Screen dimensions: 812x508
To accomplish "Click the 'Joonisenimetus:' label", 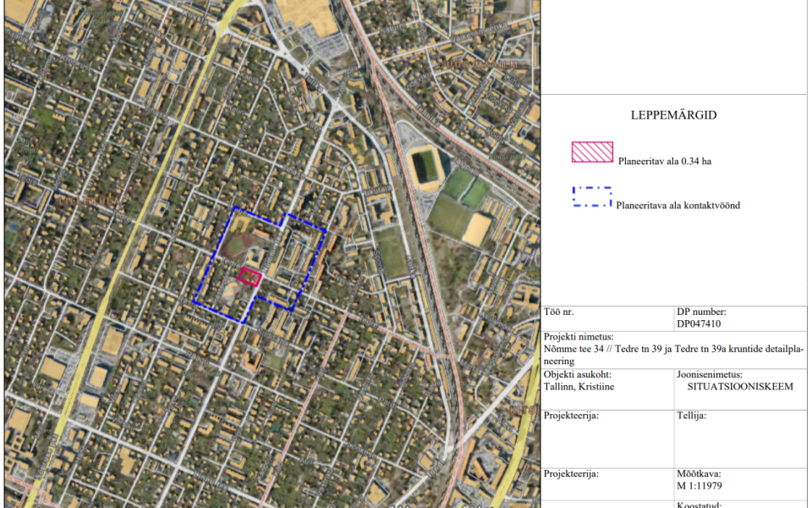I will 709,374.
